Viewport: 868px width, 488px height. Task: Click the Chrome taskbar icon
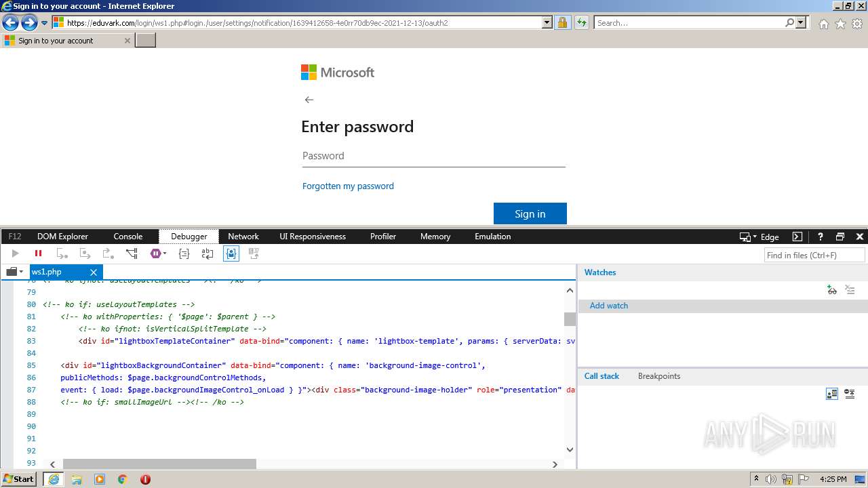tap(123, 479)
